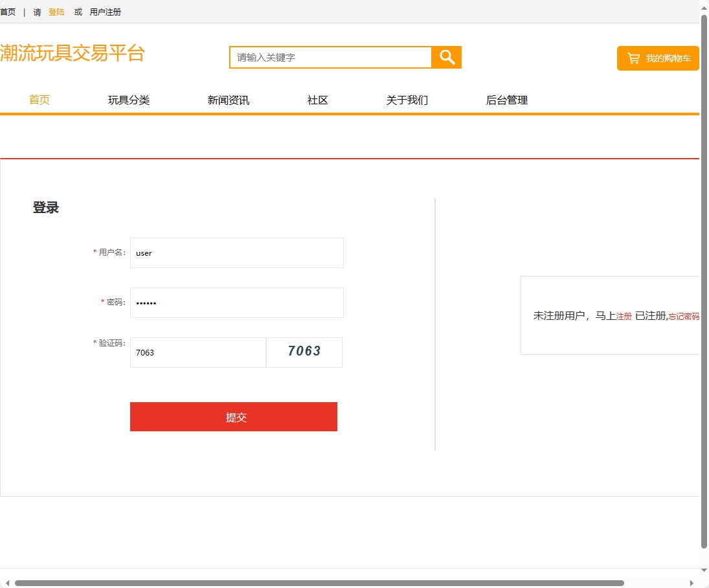Image resolution: width=709 pixels, height=588 pixels.
Task: Focus the 用户名 username input field
Action: 236,253
